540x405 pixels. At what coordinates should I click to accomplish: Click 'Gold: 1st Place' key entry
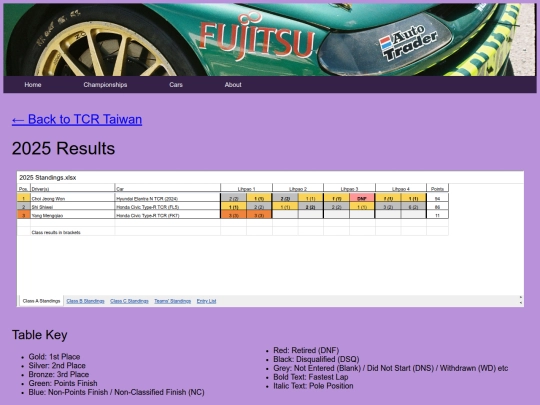tap(54, 357)
